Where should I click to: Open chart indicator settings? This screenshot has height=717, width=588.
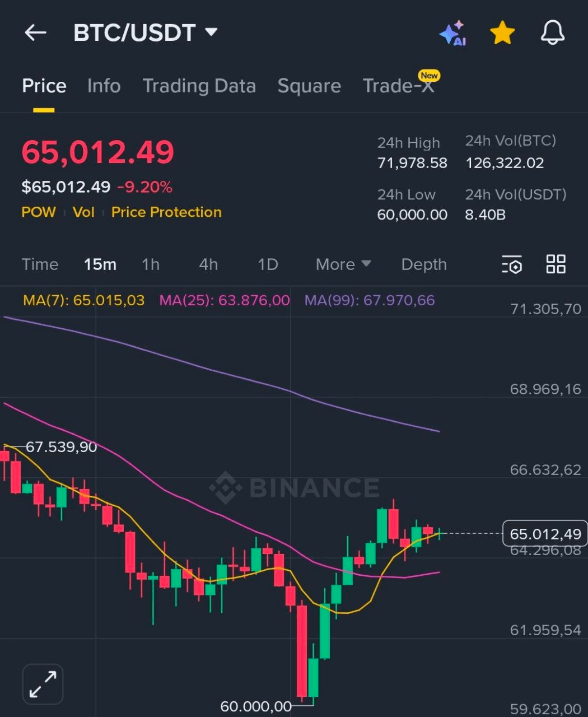pos(511,264)
